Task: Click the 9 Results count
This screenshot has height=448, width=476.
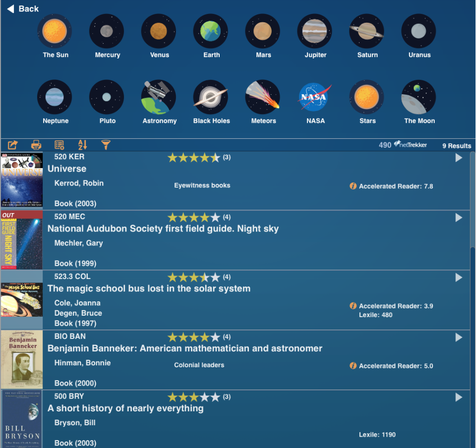Action: pyautogui.click(x=457, y=146)
